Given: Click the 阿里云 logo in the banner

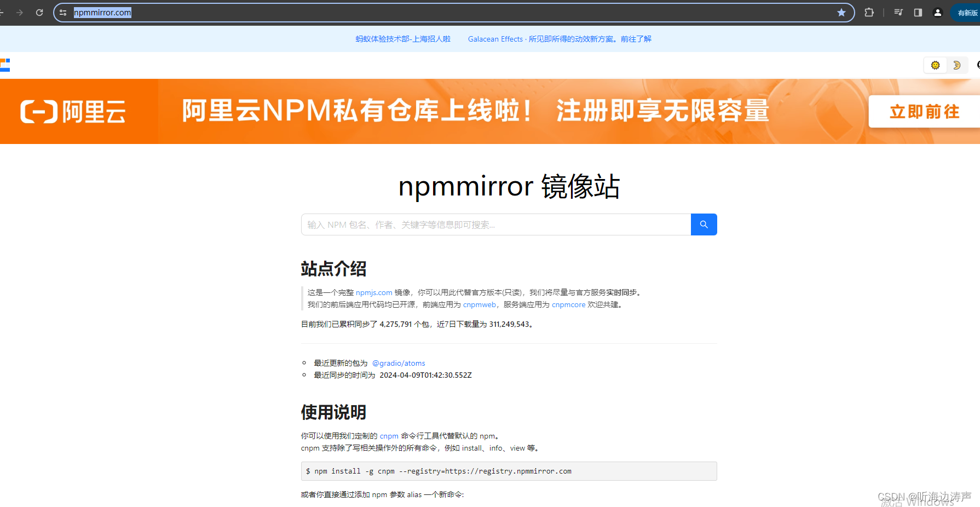Looking at the screenshot, I should [73, 112].
